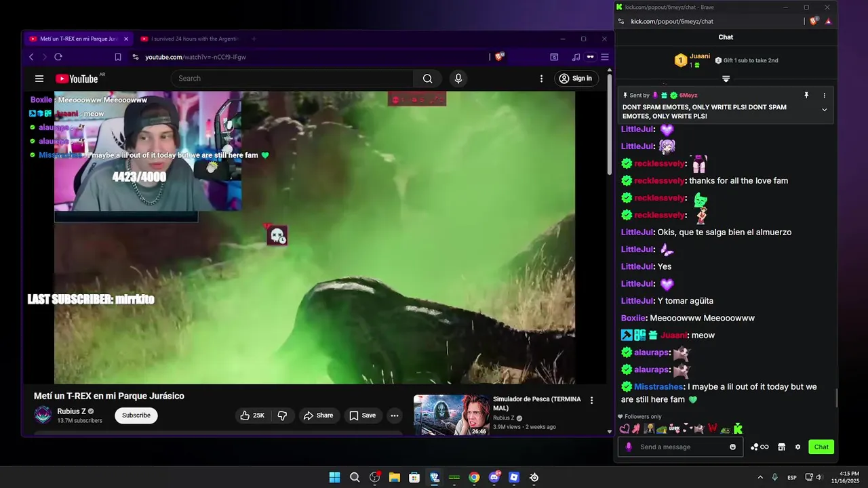Open volume control in system tray
Viewport: 868px width, 488px height.
819,477
